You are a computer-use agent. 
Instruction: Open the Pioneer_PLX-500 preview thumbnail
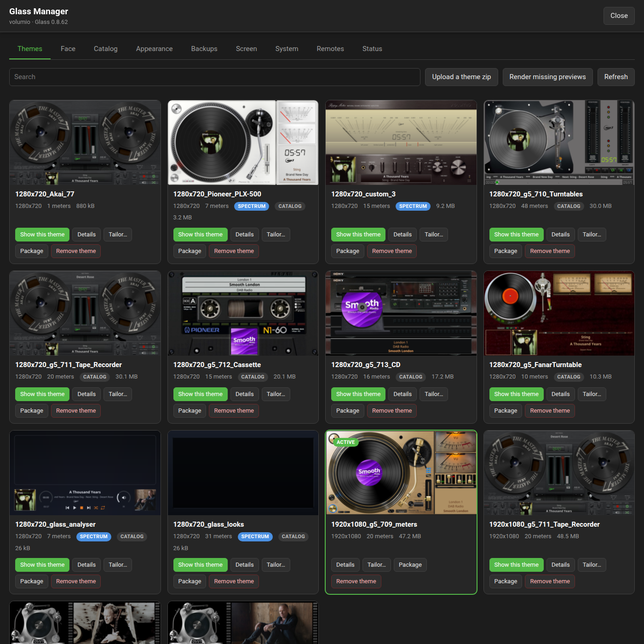click(x=243, y=143)
